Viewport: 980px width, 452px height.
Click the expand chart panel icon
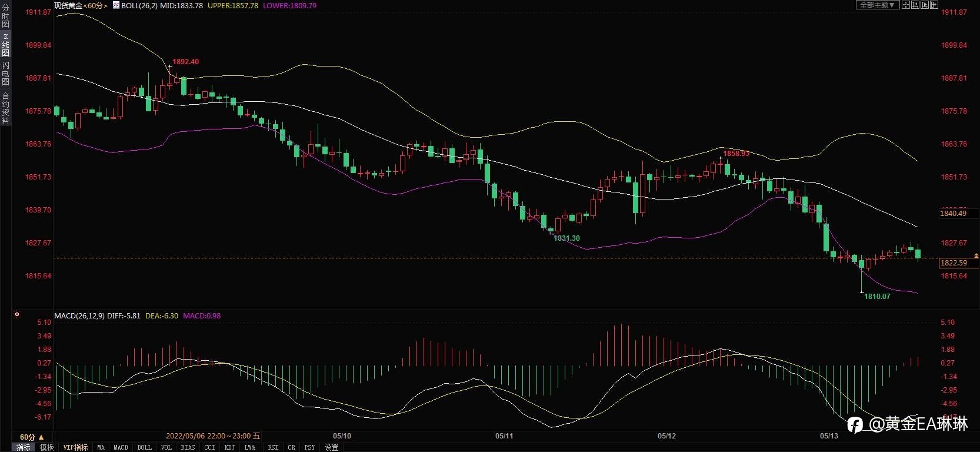coord(934,5)
